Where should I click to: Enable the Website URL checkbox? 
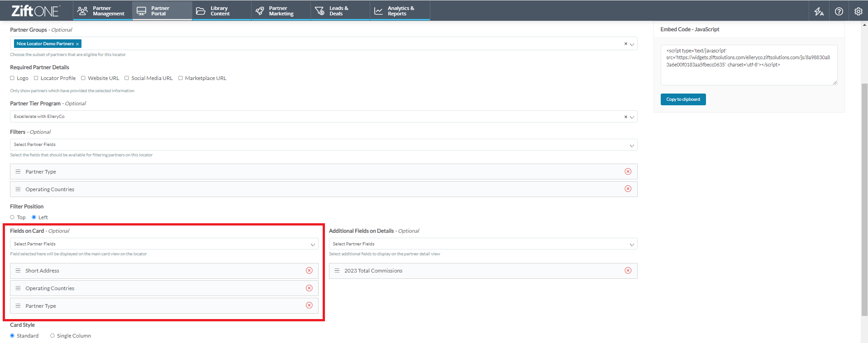(83, 78)
